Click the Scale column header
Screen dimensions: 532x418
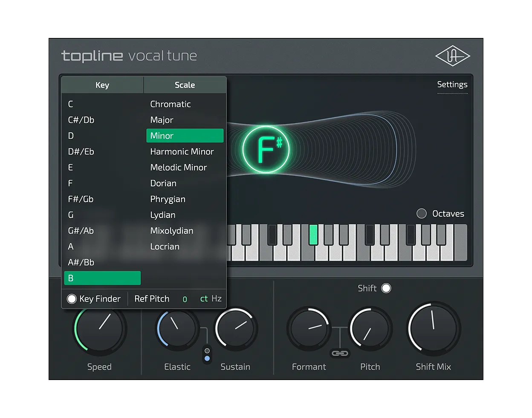tap(185, 85)
